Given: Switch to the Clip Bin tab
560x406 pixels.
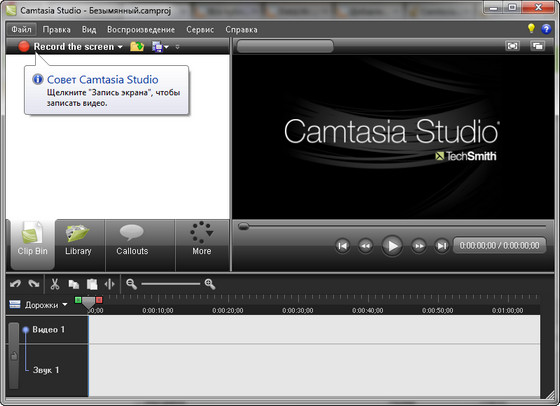Looking at the screenshot, I should (32, 245).
